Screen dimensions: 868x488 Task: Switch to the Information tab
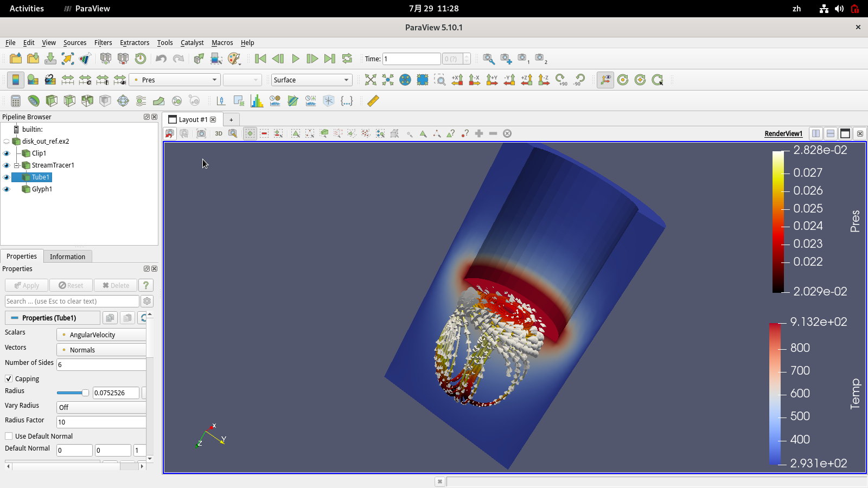point(67,256)
